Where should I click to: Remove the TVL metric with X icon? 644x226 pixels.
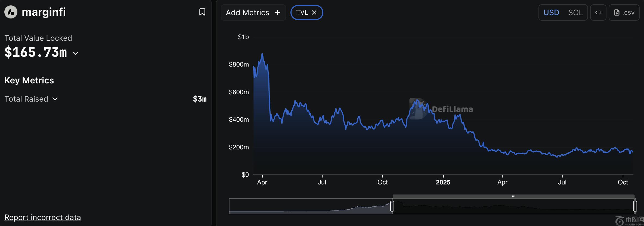[314, 12]
